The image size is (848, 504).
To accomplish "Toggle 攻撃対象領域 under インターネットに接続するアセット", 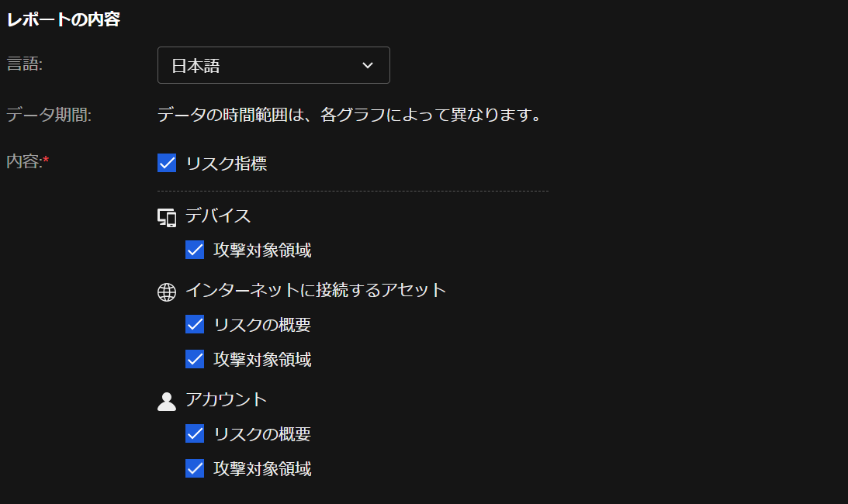I will click(x=195, y=360).
